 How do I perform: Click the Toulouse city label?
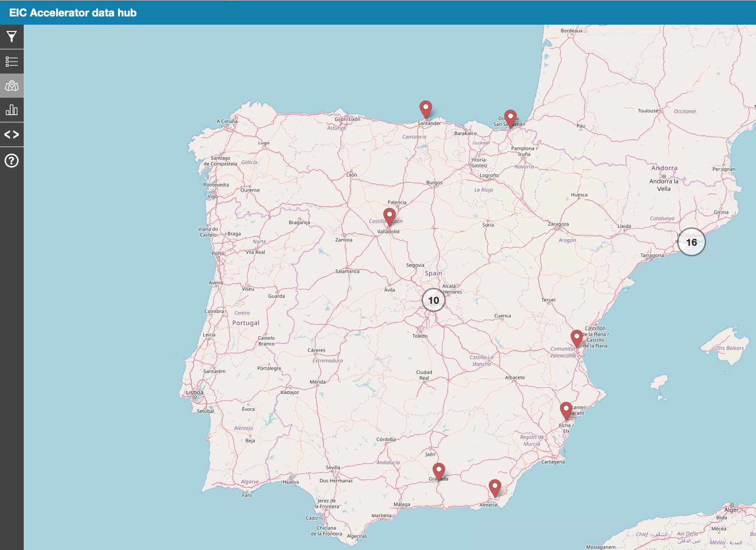pyautogui.click(x=648, y=111)
